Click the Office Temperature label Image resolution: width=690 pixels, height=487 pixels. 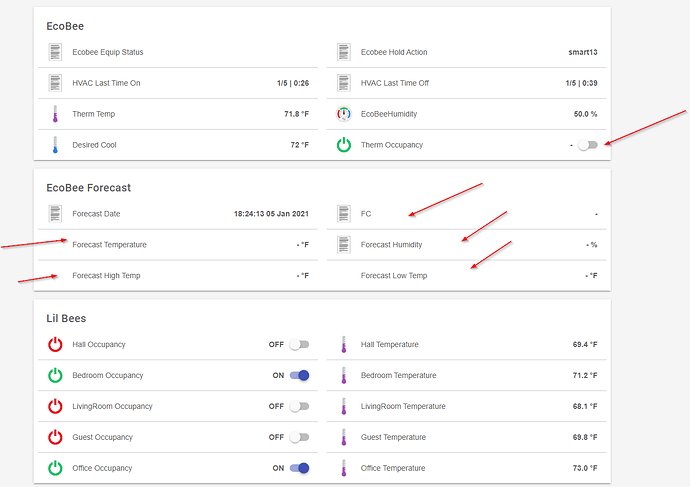[x=393, y=468]
